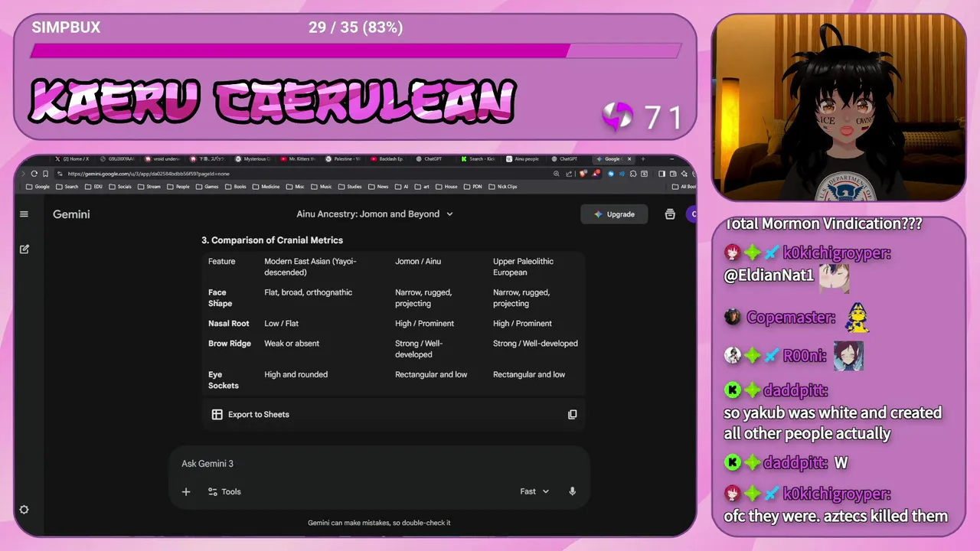Open the News bookmarks folder
This screenshot has height=551, width=980.
(x=378, y=187)
